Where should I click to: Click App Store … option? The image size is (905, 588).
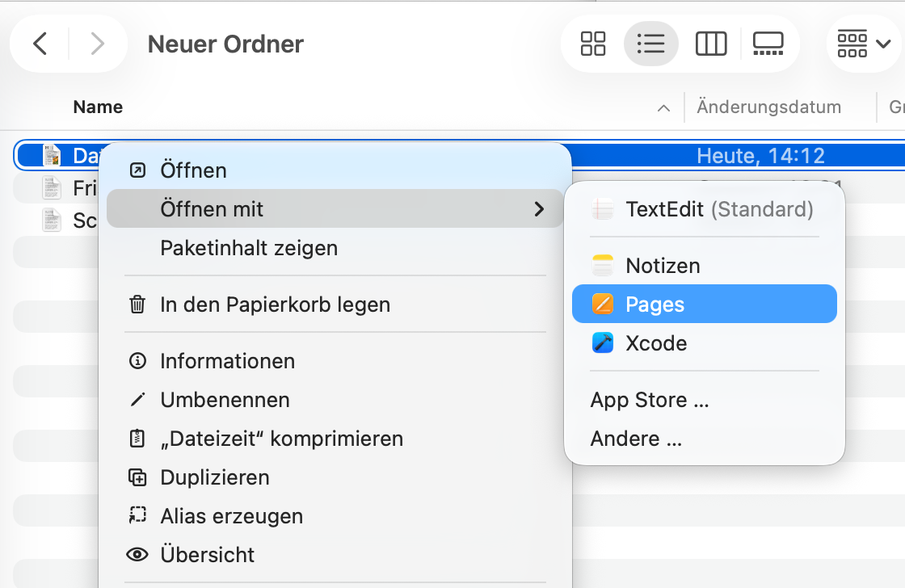coord(650,400)
